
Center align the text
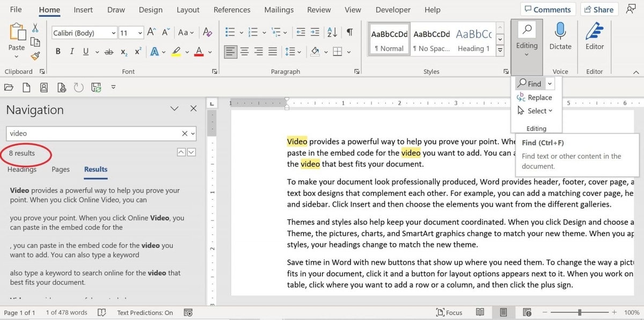point(245,52)
